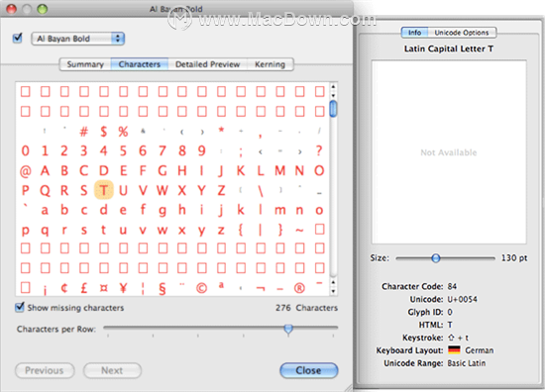Switch to the Detailed Preview tab
Screen dimensions: 545x392
tap(207, 64)
